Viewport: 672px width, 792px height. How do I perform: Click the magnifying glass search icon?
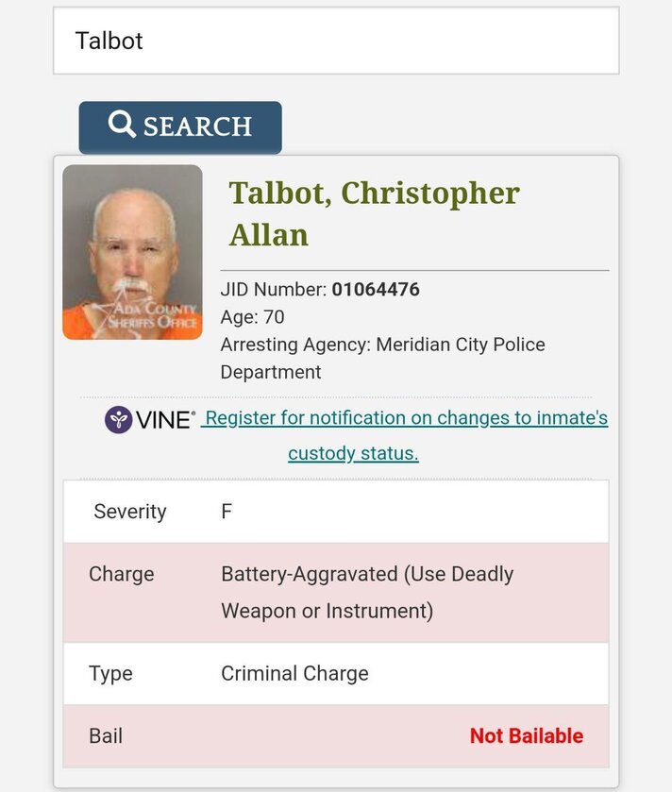(122, 125)
